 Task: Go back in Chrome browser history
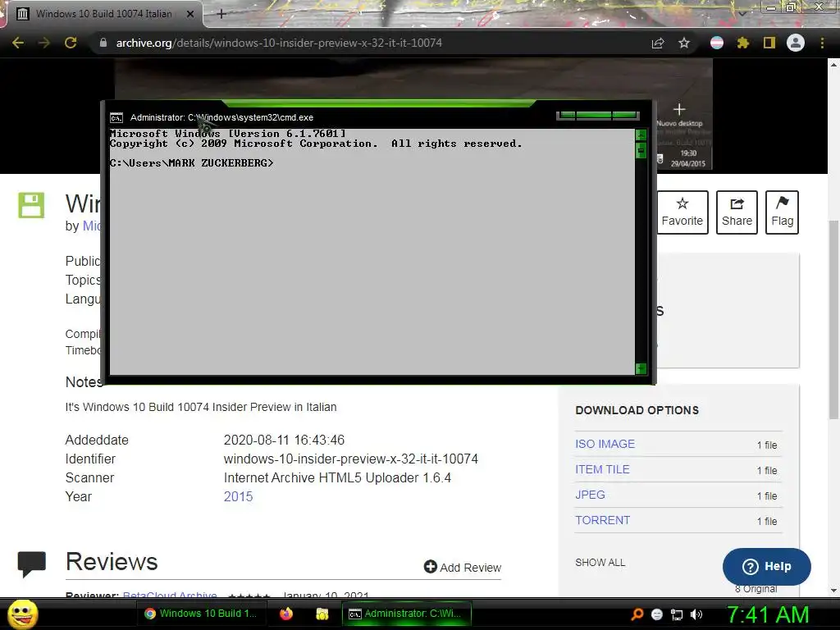pos(18,43)
